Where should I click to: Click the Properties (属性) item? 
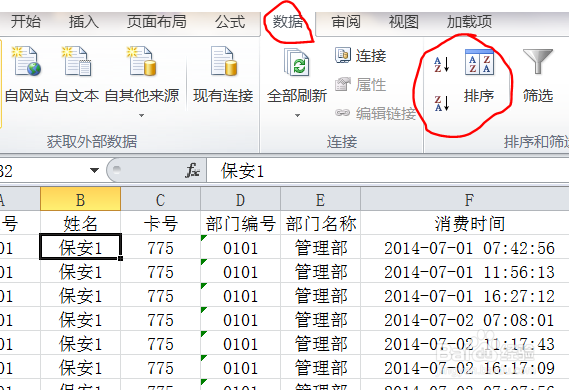pos(360,85)
